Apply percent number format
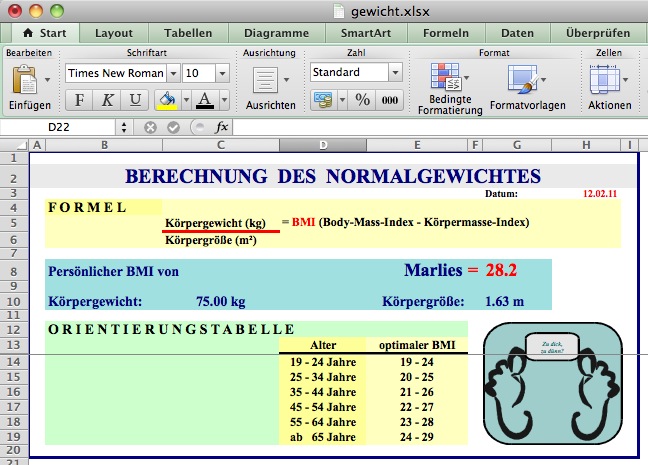The width and height of the screenshot is (648, 465). pyautogui.click(x=363, y=100)
